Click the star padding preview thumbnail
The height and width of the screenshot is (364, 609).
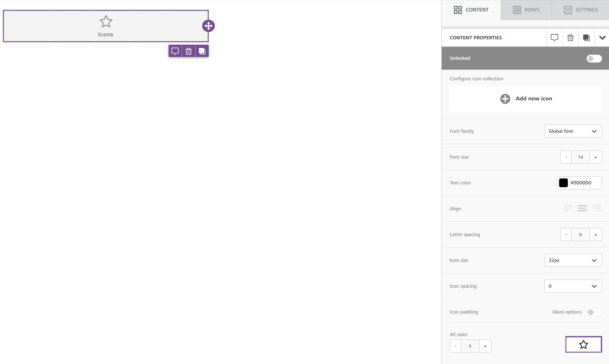pyautogui.click(x=584, y=344)
